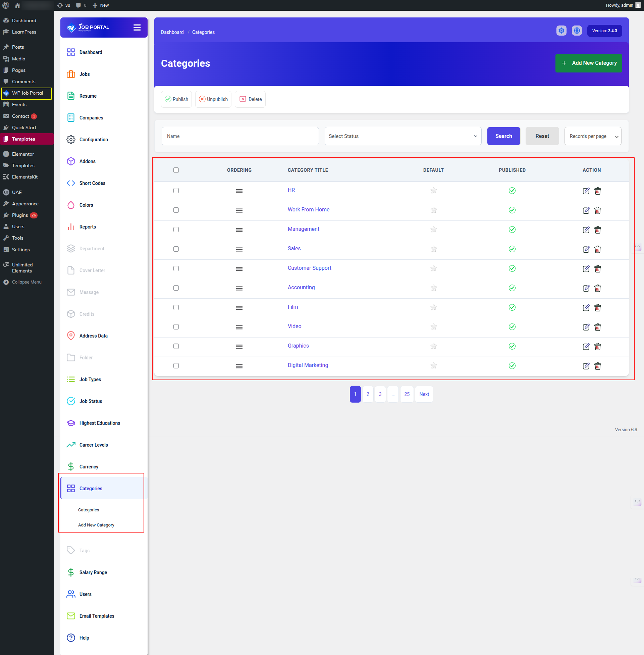
Task: Select the Digital Marketing row checkbox
Action: 176,366
